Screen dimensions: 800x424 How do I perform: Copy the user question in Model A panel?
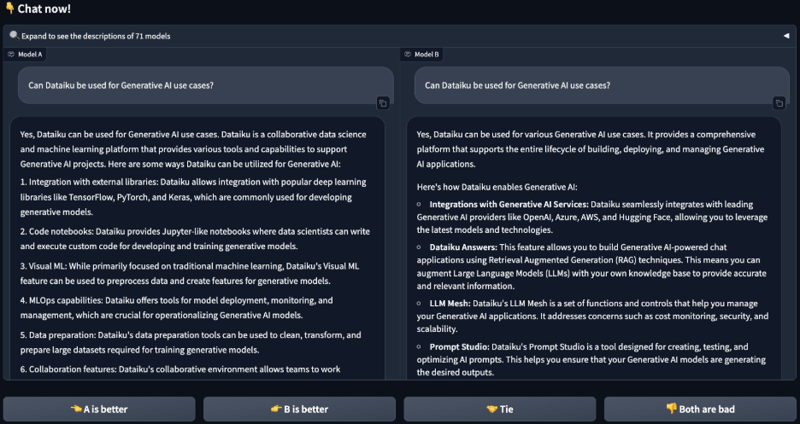pos(383,103)
